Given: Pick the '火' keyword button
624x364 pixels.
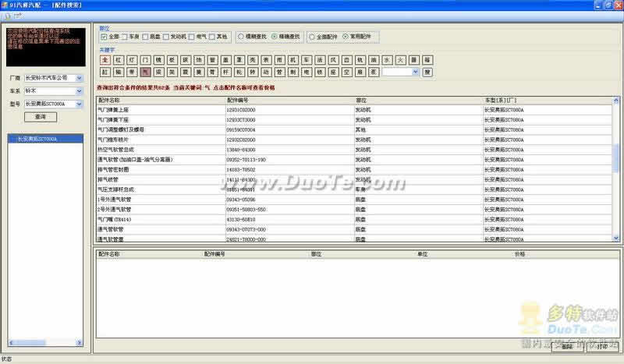Looking at the screenshot, I should (x=400, y=60).
